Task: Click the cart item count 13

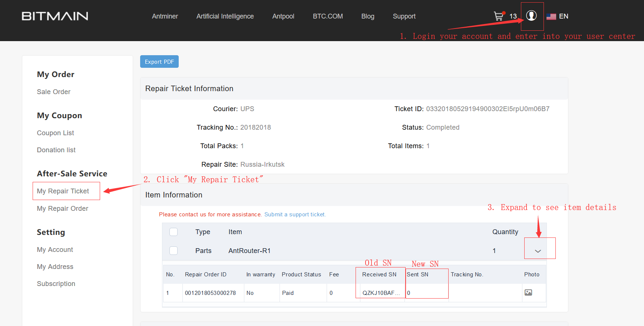Action: [x=513, y=16]
